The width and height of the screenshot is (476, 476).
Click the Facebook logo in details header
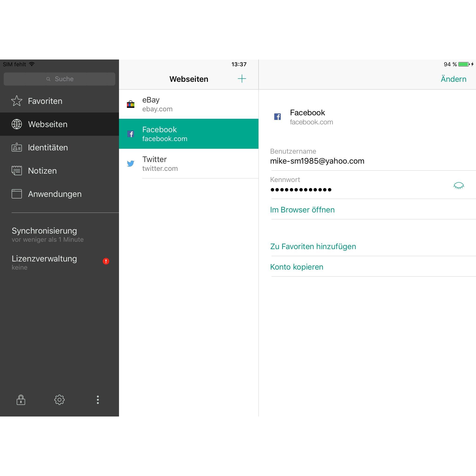(278, 116)
